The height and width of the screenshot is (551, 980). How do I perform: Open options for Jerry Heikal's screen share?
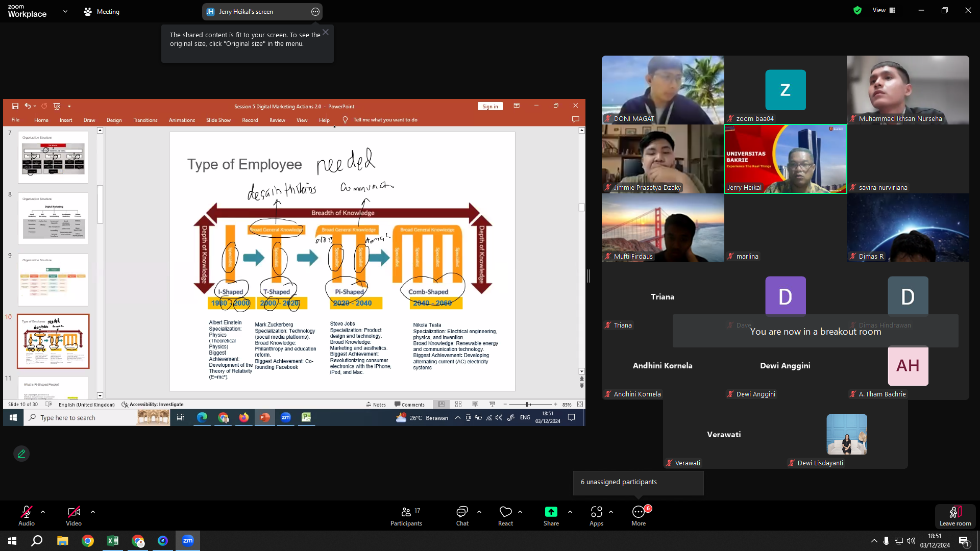(315, 12)
